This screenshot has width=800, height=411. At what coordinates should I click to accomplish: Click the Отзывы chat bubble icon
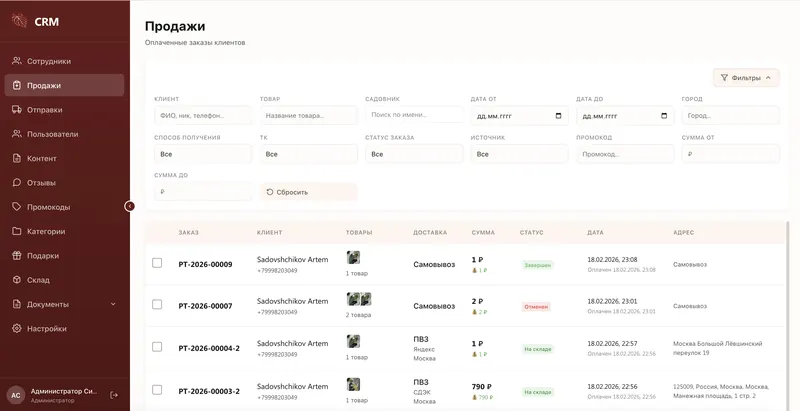click(17, 183)
